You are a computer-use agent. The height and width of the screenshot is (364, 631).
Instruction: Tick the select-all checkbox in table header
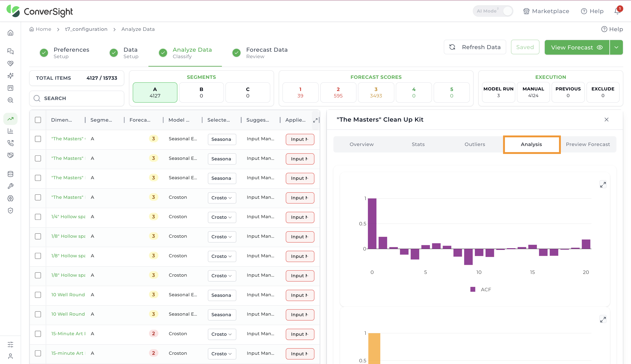coord(38,120)
